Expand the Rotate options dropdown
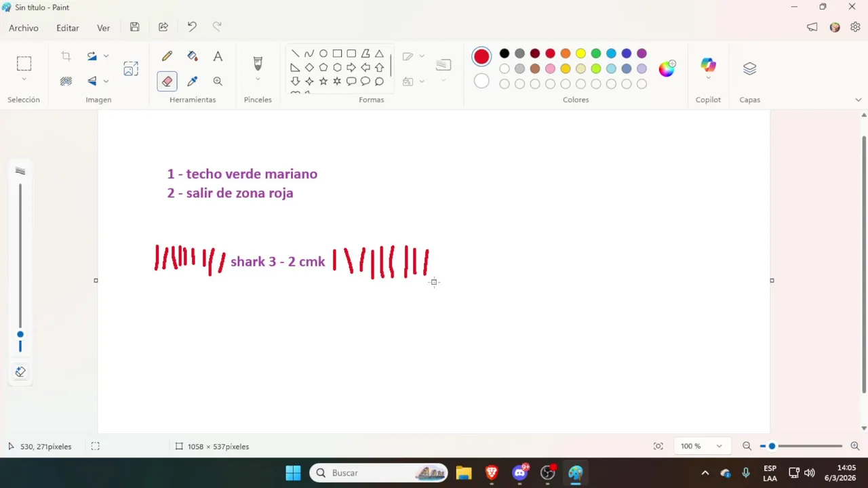 pyautogui.click(x=106, y=56)
